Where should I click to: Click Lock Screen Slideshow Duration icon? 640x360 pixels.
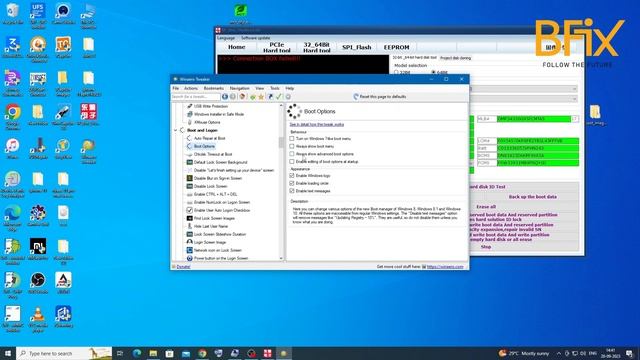(x=189, y=234)
